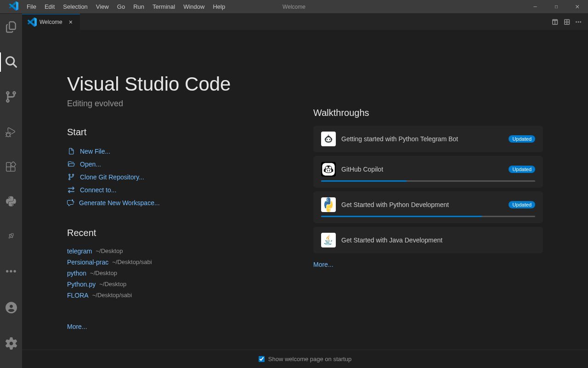
Task: Click the Python Development walkthrough progress bar
Action: point(428,216)
